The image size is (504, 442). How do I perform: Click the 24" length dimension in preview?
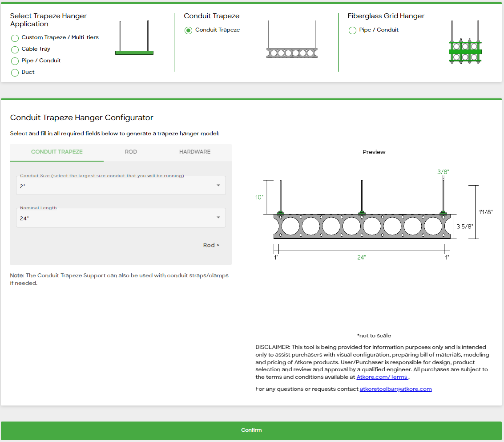pyautogui.click(x=362, y=257)
